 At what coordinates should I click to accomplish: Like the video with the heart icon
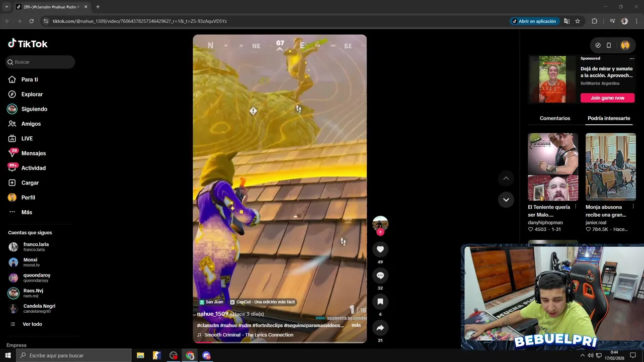tap(380, 249)
